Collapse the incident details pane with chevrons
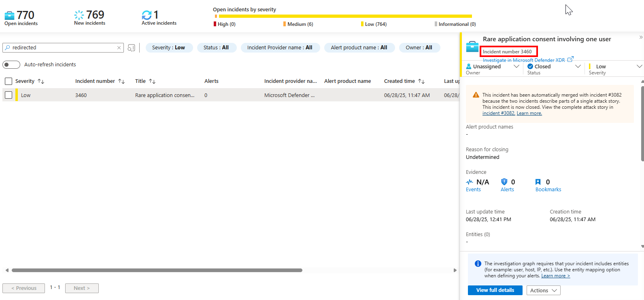Screen dimensions: 644x300 click(640, 37)
